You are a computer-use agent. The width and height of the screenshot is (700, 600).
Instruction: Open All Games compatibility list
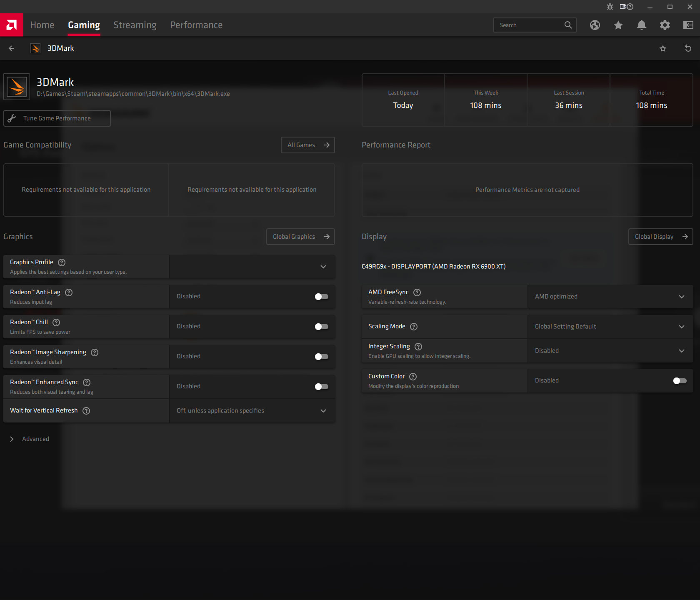tap(308, 145)
